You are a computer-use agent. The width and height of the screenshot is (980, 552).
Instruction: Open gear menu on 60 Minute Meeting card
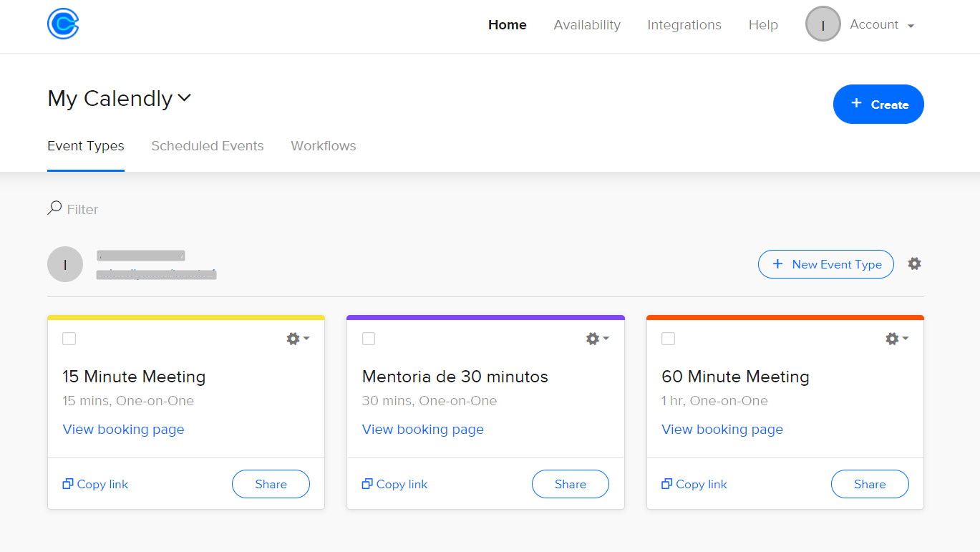(x=897, y=339)
